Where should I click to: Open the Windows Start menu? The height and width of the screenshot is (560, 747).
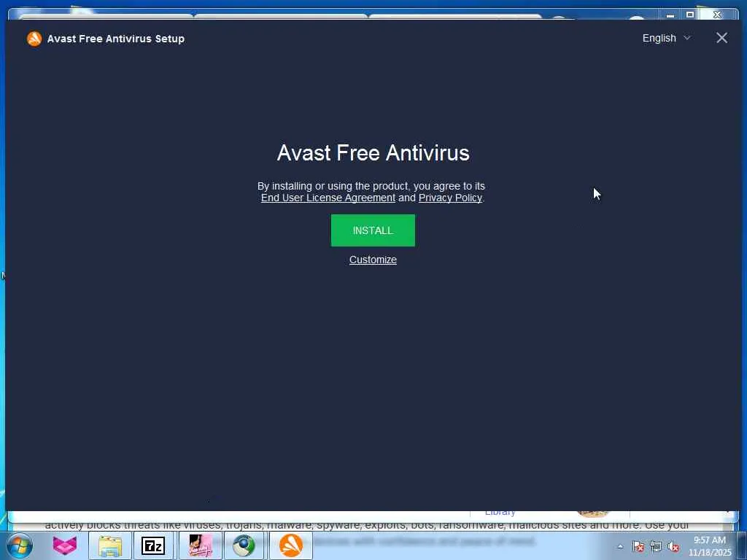[19, 545]
